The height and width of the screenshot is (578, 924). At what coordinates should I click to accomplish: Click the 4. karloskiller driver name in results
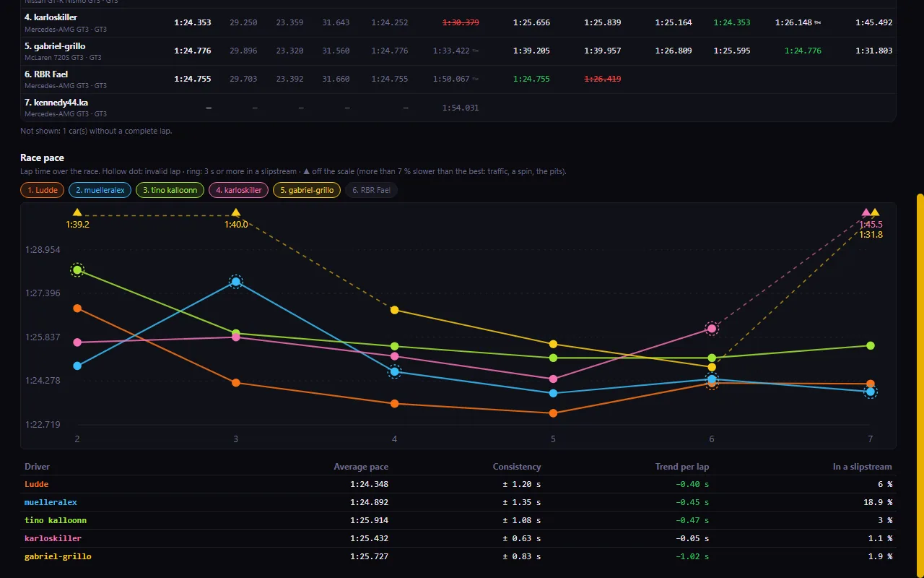pyautogui.click(x=51, y=17)
